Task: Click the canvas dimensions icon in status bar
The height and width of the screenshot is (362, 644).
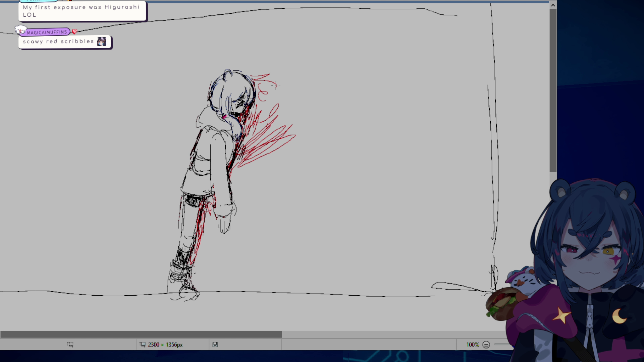Action: [x=143, y=345]
